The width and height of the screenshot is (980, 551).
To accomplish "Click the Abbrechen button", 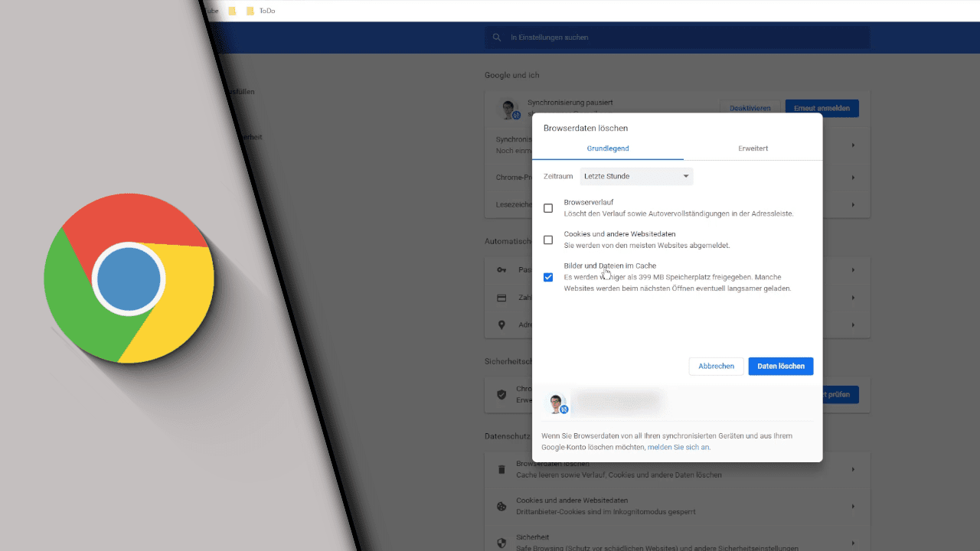I will coord(717,367).
